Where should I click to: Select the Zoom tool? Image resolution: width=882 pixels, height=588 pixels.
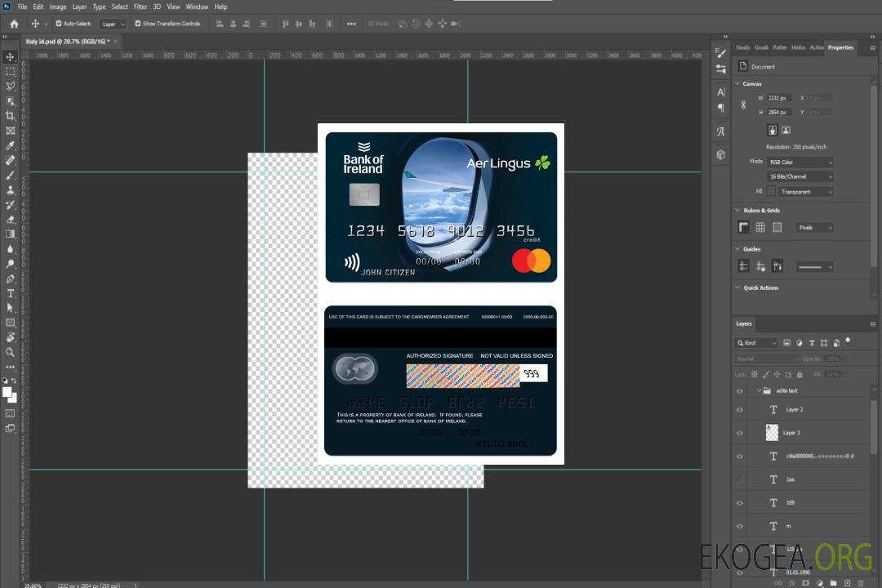pos(10,352)
